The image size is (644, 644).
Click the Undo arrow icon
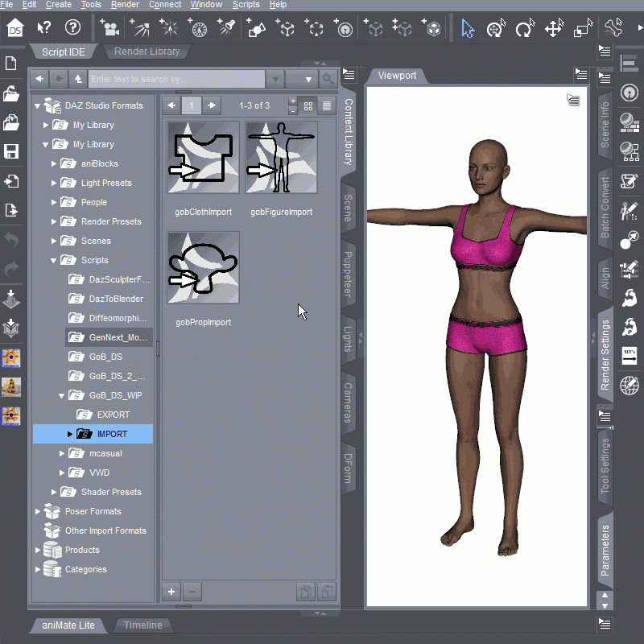click(x=11, y=239)
